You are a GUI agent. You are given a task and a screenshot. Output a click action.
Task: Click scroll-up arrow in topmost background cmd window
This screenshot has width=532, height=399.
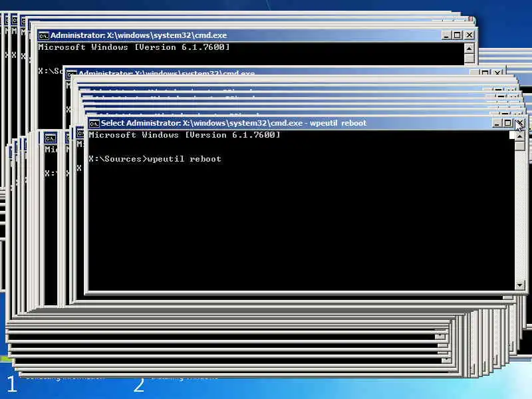click(469, 49)
